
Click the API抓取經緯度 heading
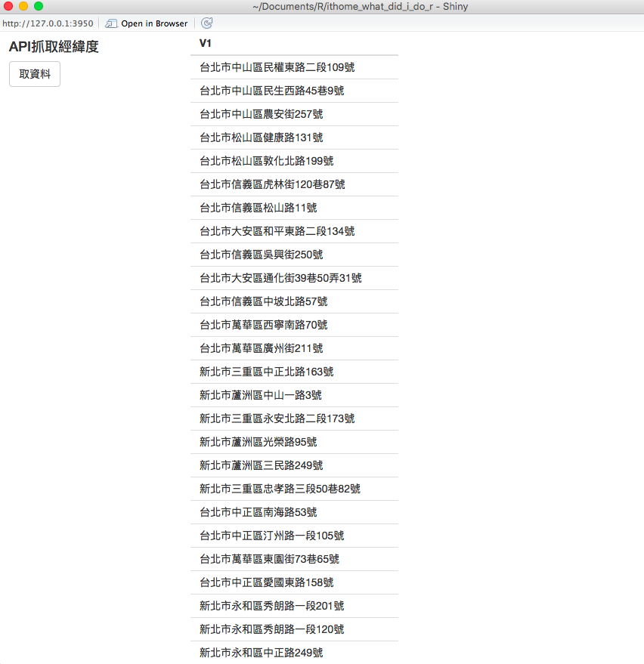(54, 47)
